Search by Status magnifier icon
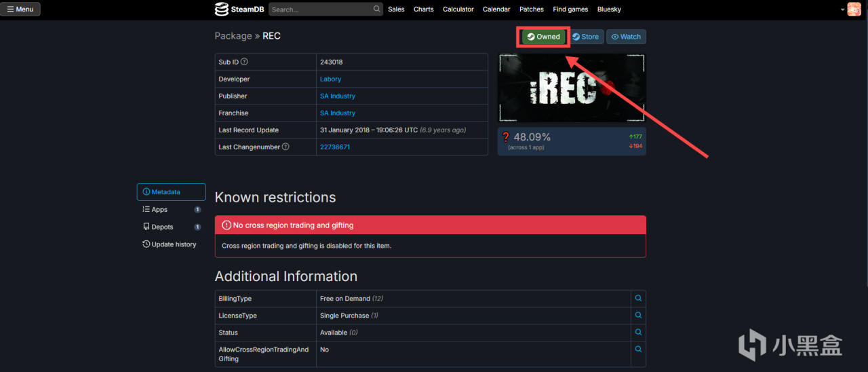The image size is (868, 372). (638, 333)
